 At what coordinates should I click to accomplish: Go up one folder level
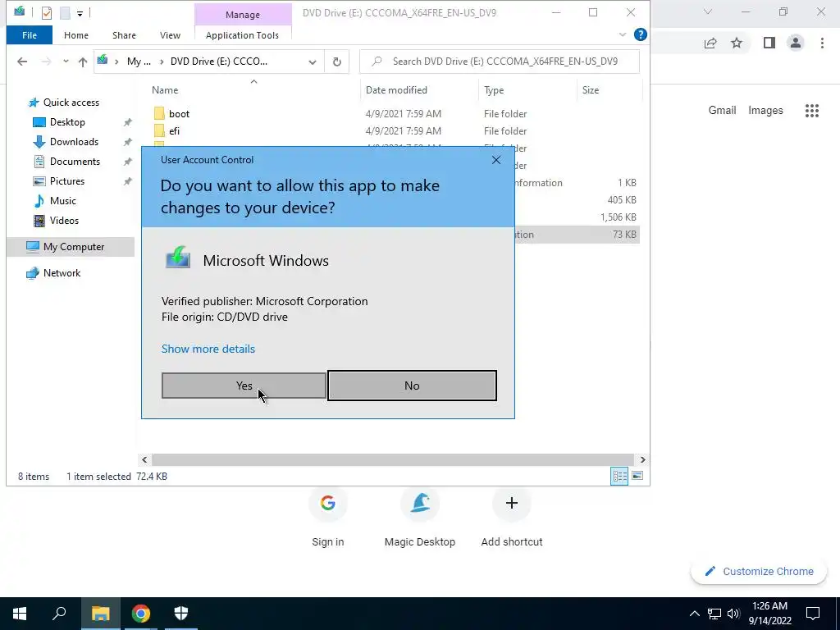(83, 62)
